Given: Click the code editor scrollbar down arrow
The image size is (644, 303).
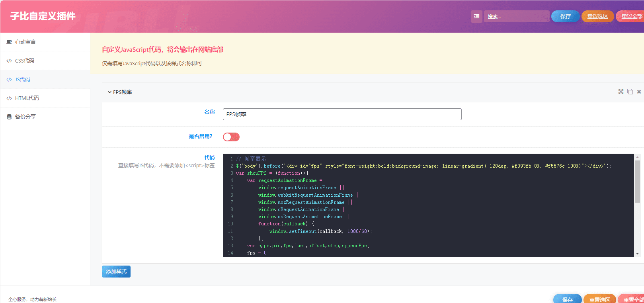Looking at the screenshot, I should (x=637, y=254).
